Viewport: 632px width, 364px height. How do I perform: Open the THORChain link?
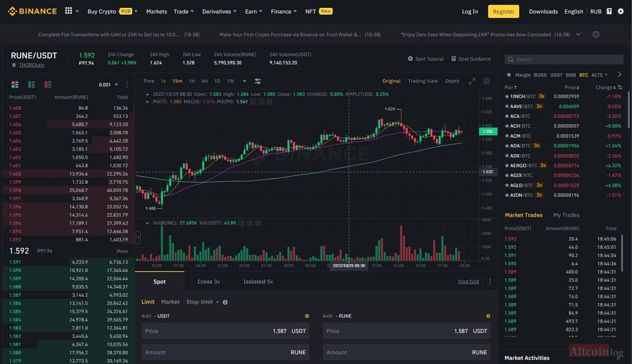[32, 65]
